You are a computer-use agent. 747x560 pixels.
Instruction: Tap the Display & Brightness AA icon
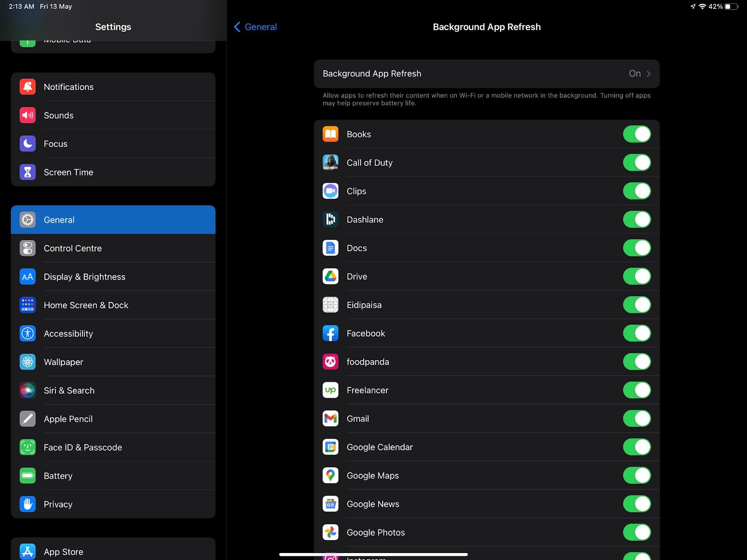28,277
